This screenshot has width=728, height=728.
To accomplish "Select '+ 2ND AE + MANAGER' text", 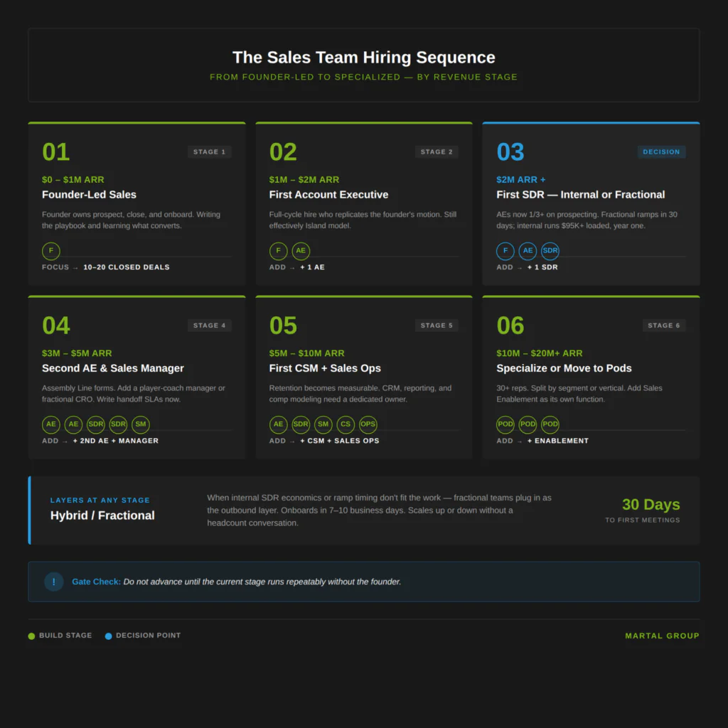I will pyautogui.click(x=116, y=441).
